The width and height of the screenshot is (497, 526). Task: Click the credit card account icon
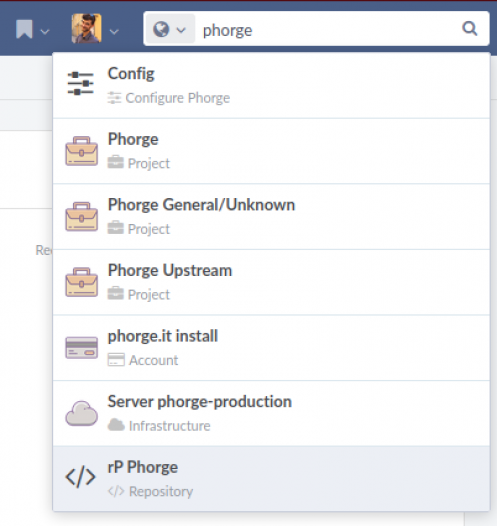[81, 348]
